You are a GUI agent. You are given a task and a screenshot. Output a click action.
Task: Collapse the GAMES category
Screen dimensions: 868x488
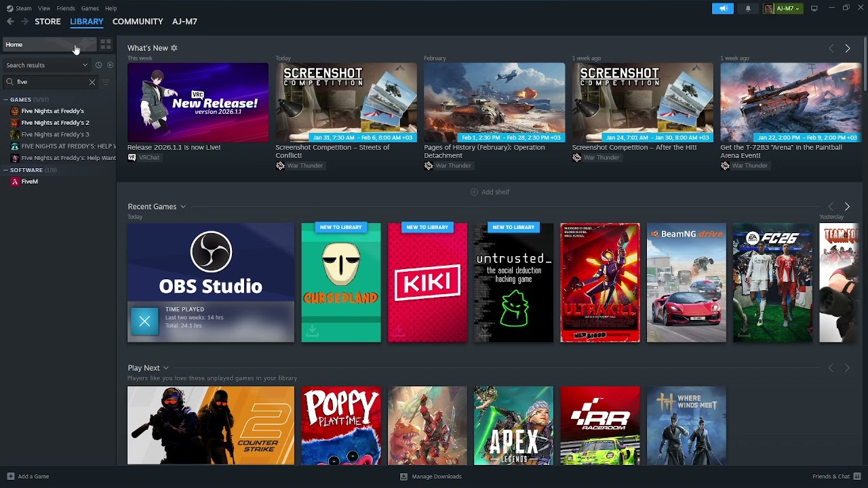tap(6, 100)
